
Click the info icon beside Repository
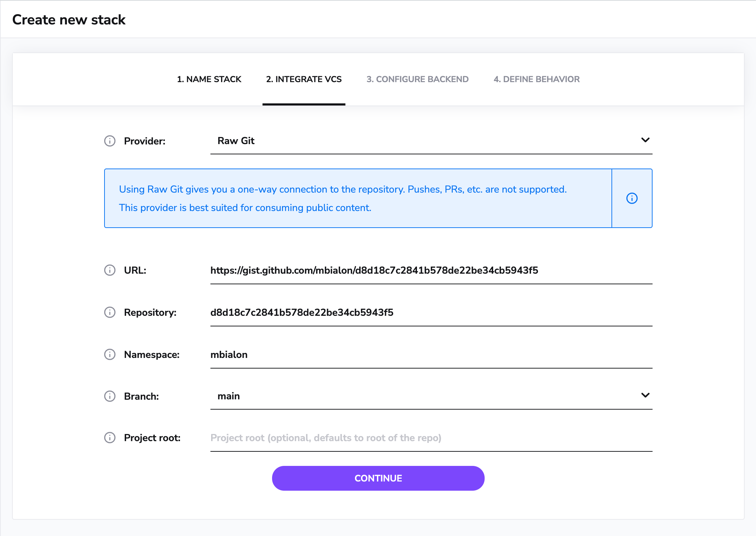pos(110,312)
